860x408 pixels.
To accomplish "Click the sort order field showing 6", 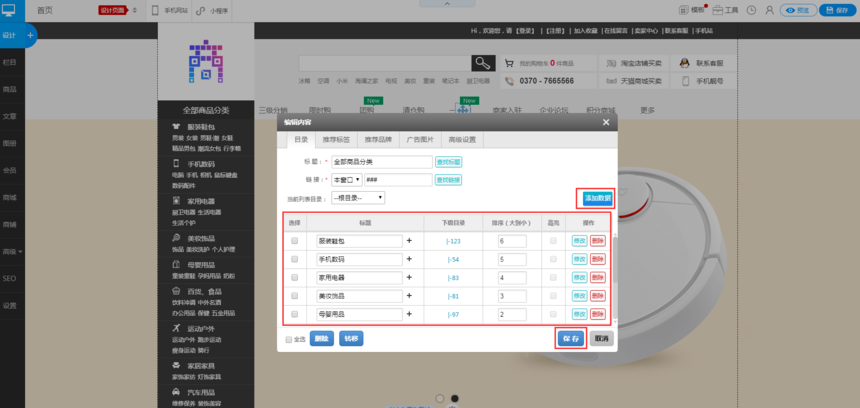I will click(511, 241).
